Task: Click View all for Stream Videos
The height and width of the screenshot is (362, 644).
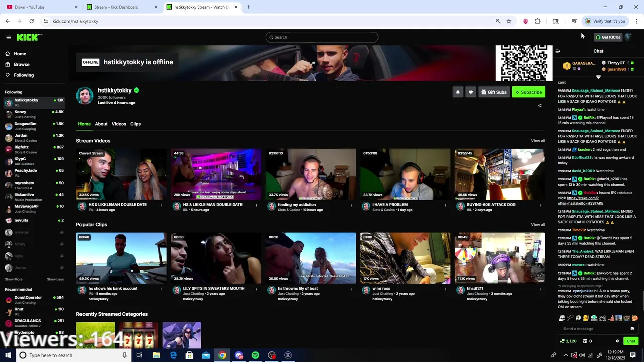Action: (x=538, y=141)
